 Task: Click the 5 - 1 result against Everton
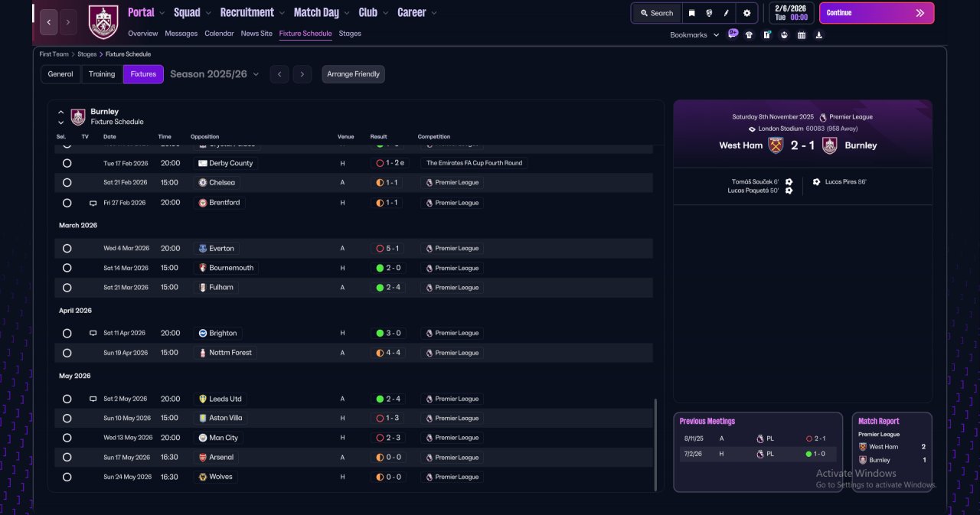tap(393, 249)
